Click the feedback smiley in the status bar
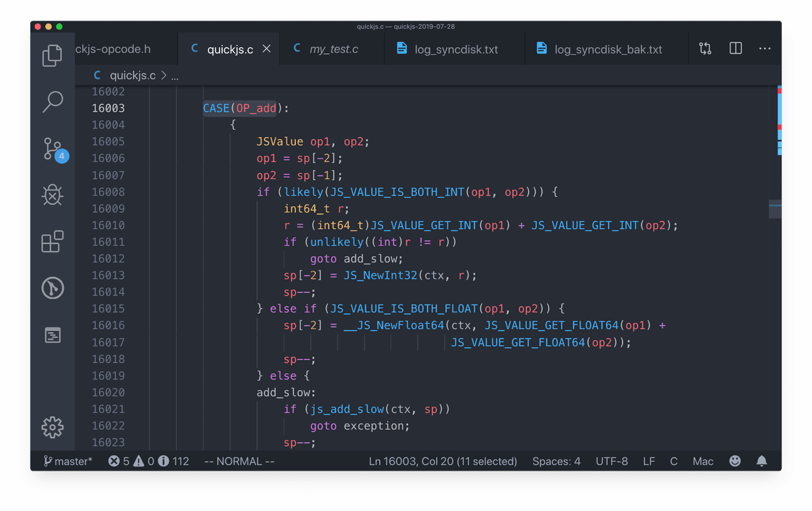This screenshot has width=812, height=511. (735, 461)
